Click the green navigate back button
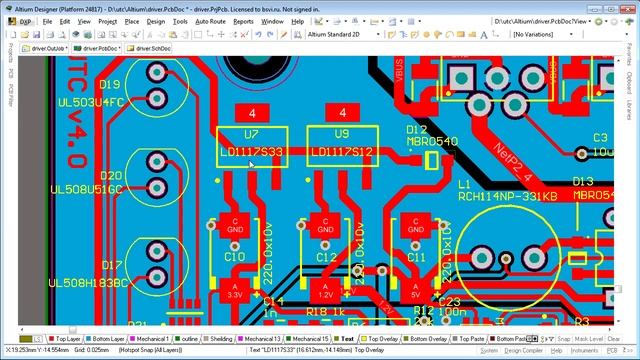 pos(598,22)
